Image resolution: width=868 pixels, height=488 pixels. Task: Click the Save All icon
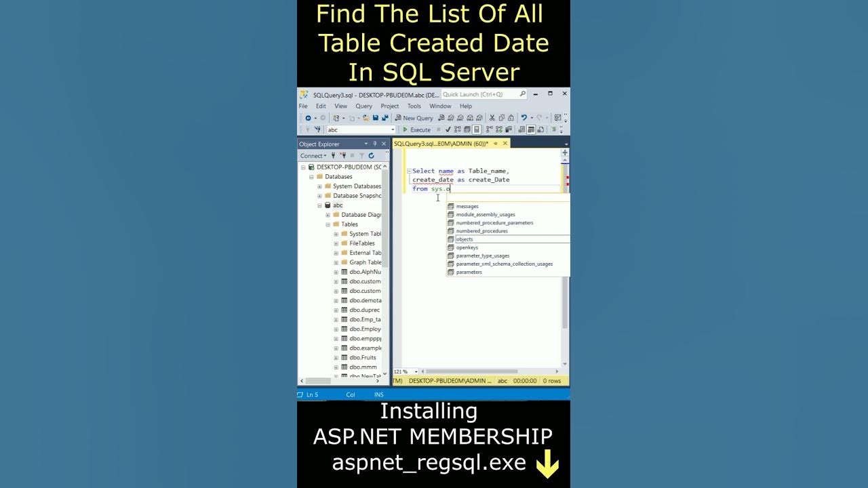tap(384, 118)
